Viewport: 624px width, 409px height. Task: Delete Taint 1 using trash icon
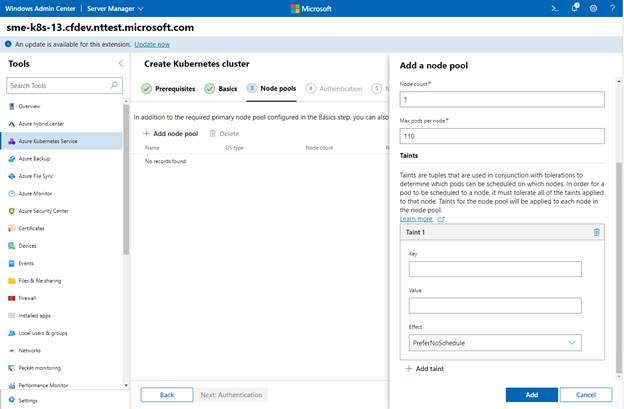point(596,232)
